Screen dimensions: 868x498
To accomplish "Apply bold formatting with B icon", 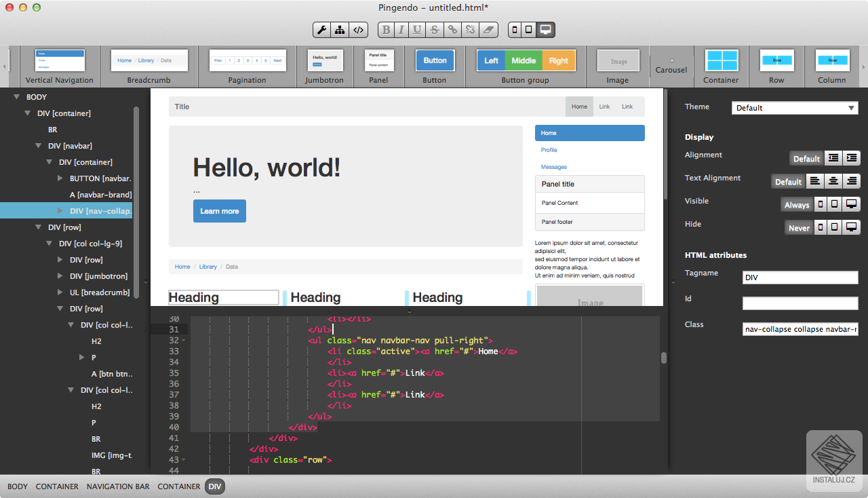I will (x=387, y=30).
